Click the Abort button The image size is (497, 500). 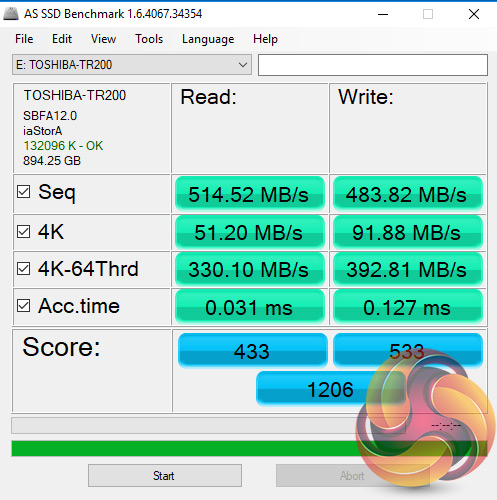(352, 476)
